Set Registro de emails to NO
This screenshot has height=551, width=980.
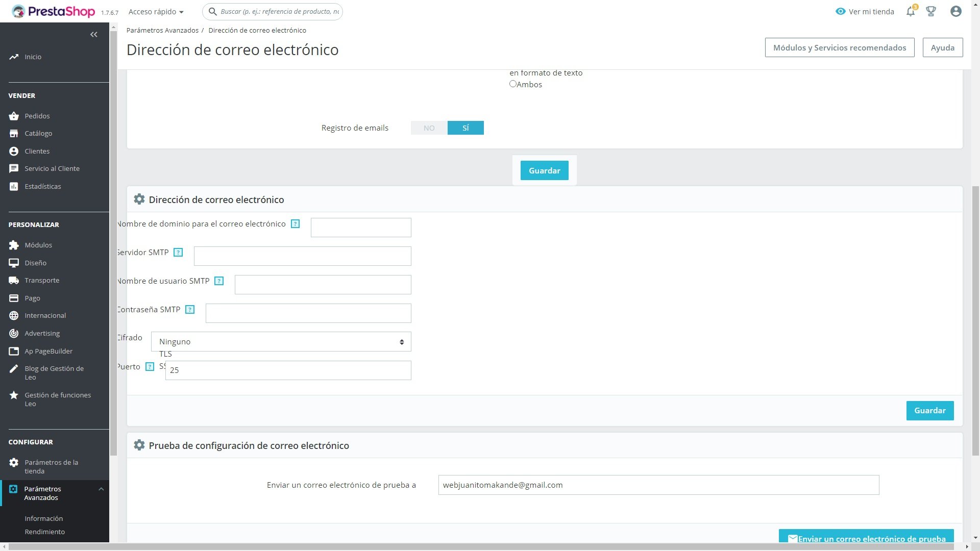point(429,128)
